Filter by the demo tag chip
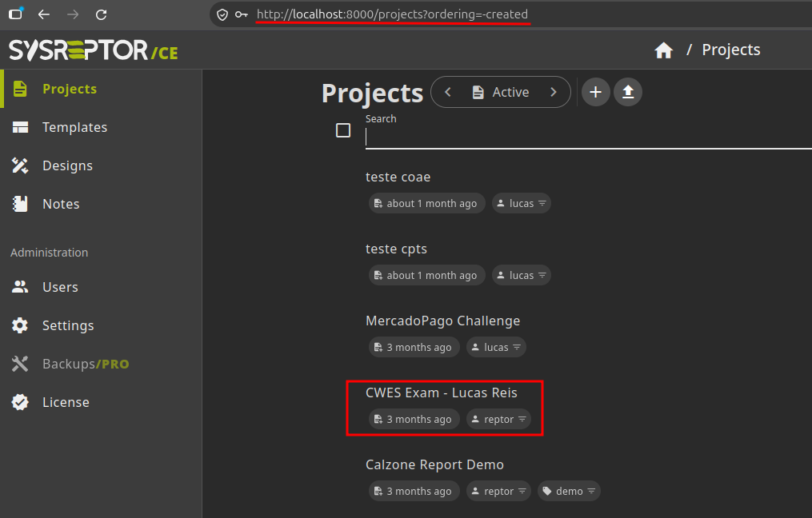The height and width of the screenshot is (518, 812). 569,491
